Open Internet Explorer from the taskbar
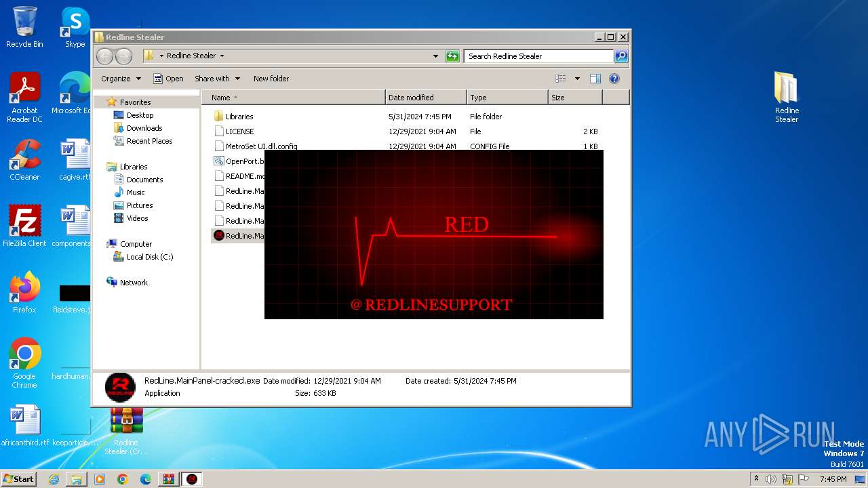868x488 pixels. (x=54, y=479)
